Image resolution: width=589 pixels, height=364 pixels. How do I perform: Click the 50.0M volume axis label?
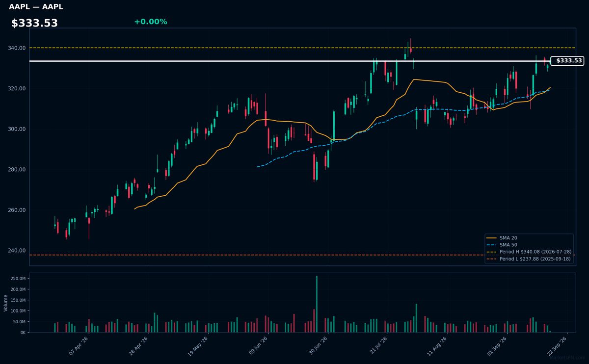click(19, 322)
